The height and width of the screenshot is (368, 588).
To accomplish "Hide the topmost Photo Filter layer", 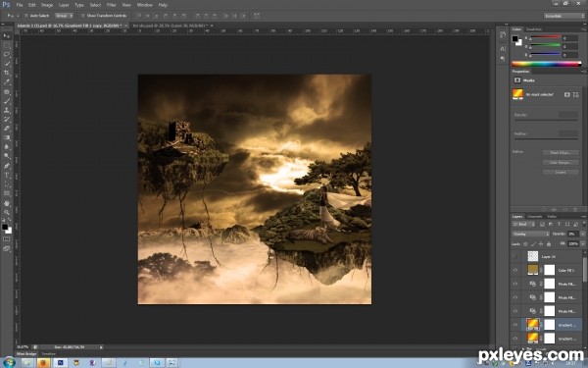I will [515, 284].
